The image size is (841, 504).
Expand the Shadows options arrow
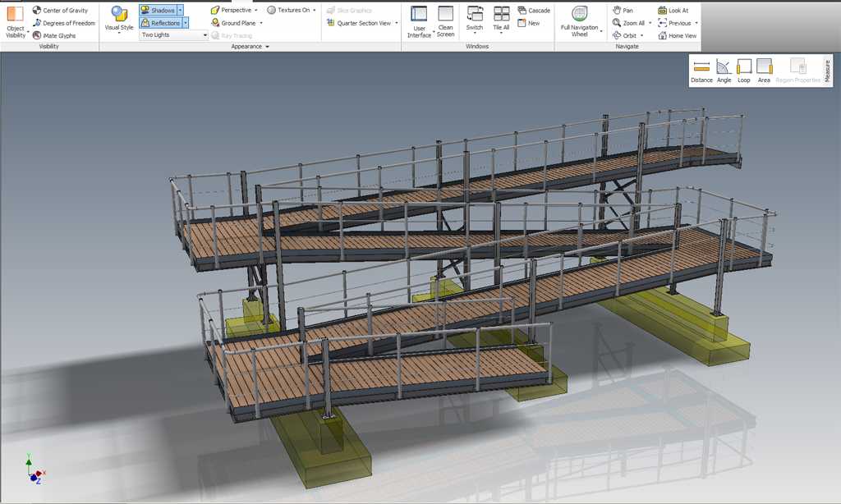[x=180, y=10]
